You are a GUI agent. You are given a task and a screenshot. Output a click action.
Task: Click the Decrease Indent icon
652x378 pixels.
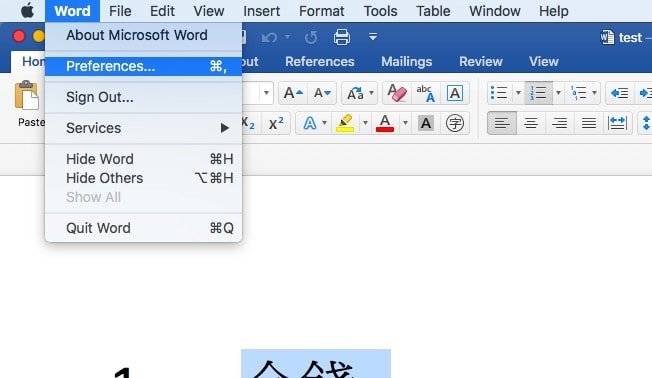620,93
